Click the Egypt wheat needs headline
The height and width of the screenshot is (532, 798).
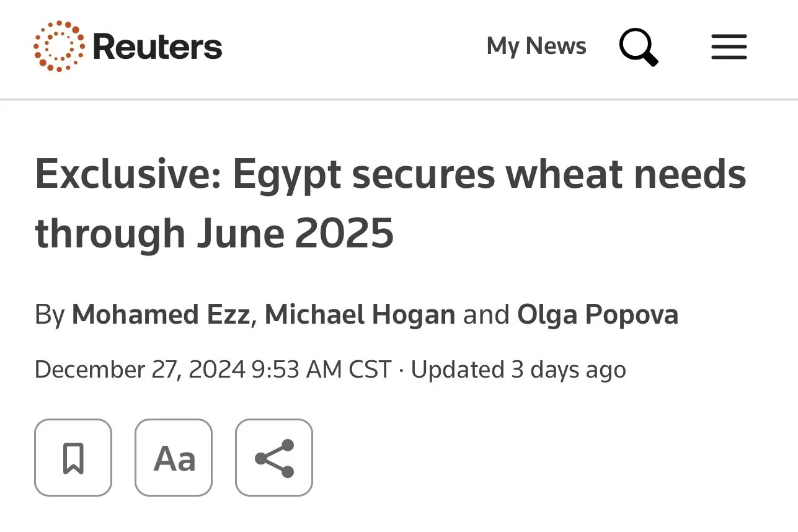point(391,203)
